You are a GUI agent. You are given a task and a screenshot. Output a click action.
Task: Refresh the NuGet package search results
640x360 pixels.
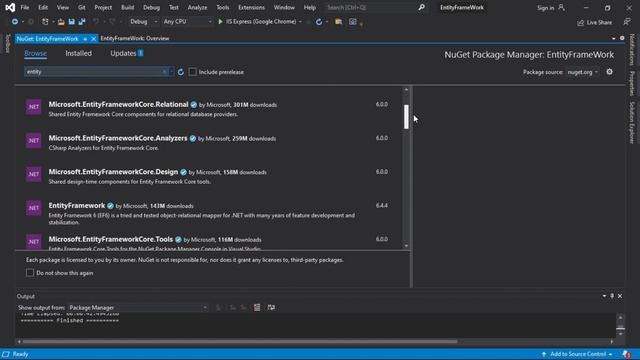click(181, 72)
